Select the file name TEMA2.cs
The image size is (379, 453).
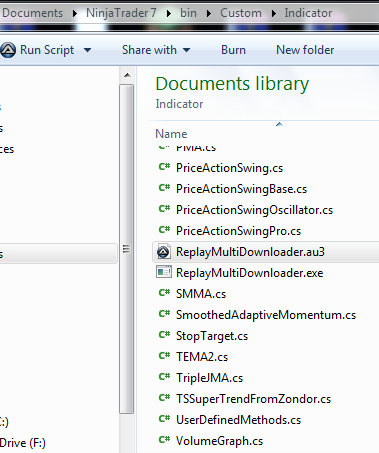(x=202, y=357)
